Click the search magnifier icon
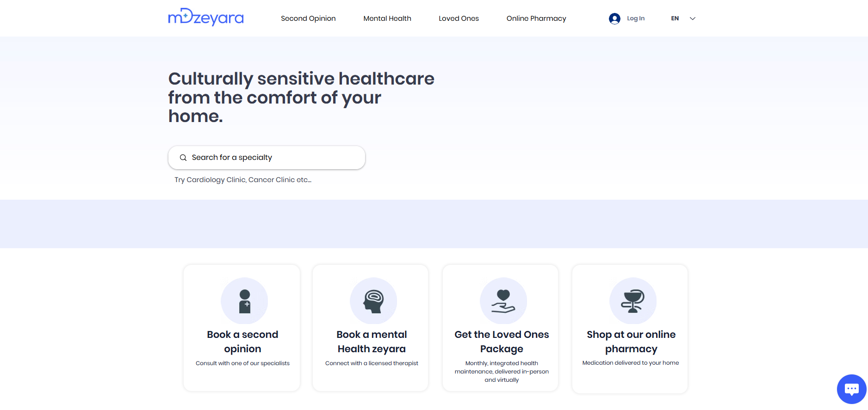The width and height of the screenshot is (868, 410). (x=183, y=158)
